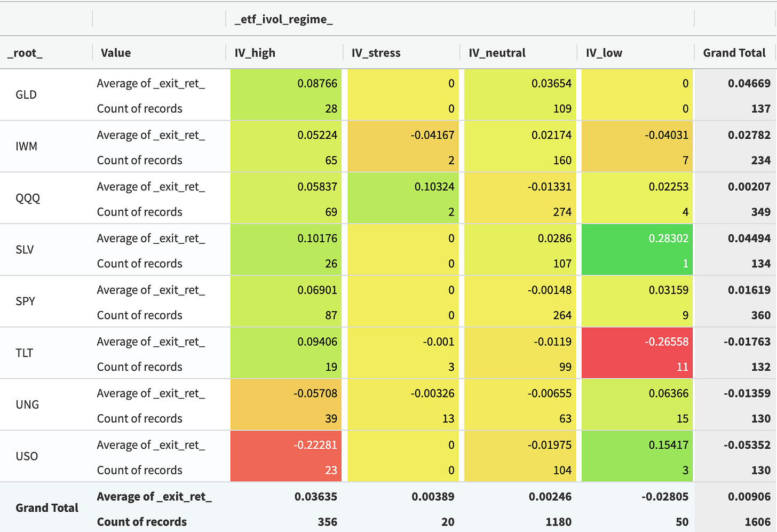Select the IV_low column header
Viewport: 777px width, 532px height.
click(x=604, y=53)
